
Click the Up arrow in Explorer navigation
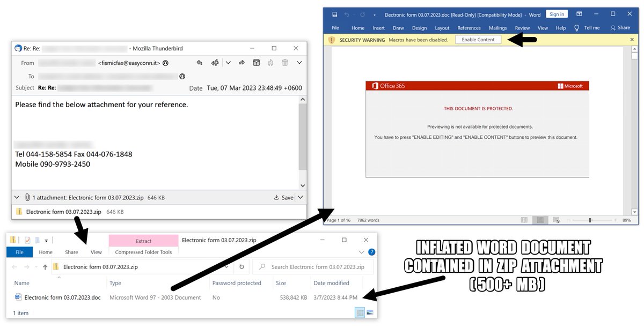(44, 266)
